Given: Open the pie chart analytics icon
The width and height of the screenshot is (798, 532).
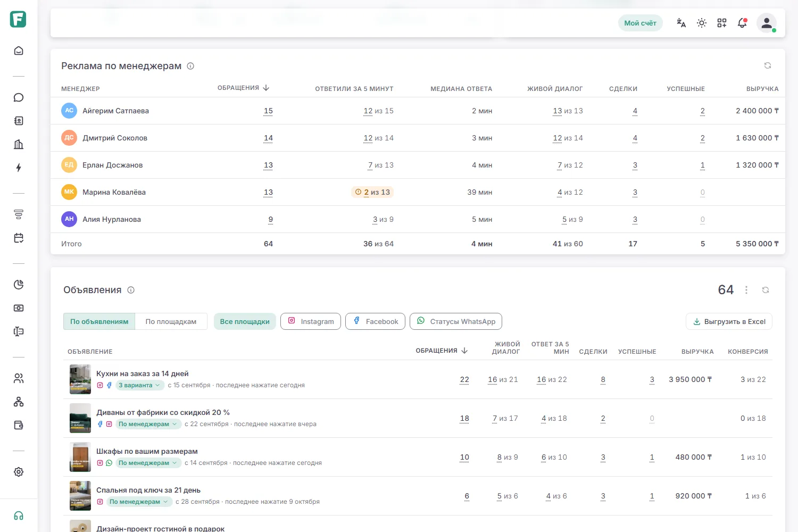Looking at the screenshot, I should point(19,285).
